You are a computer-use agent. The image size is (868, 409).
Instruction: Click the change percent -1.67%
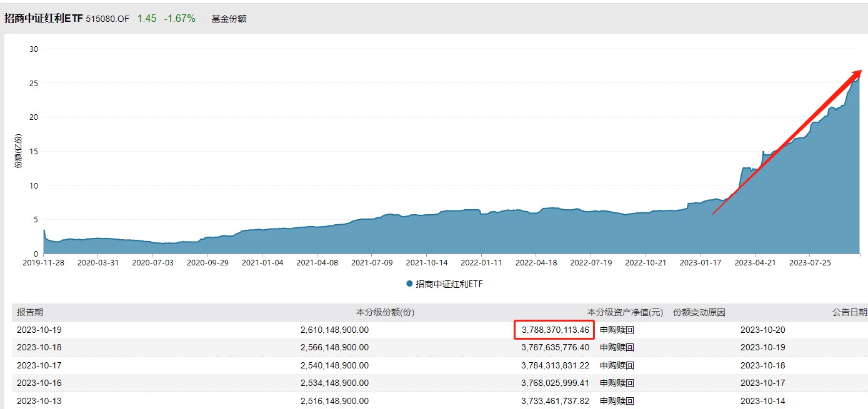pos(180,19)
